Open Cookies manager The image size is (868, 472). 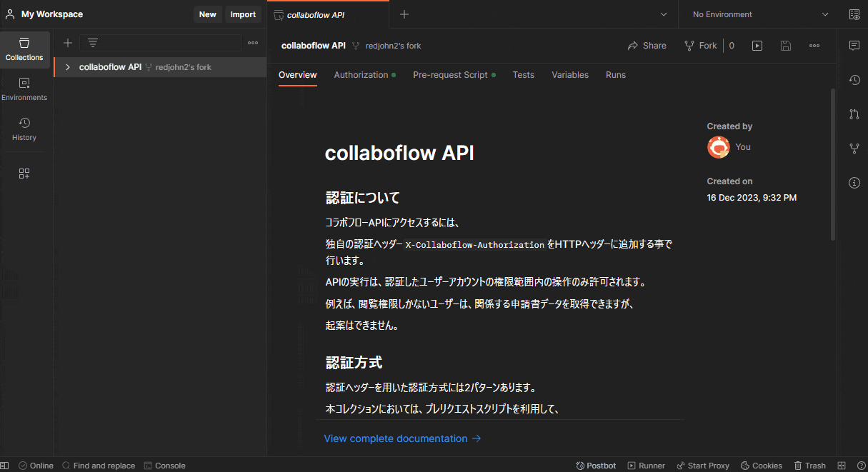point(762,466)
